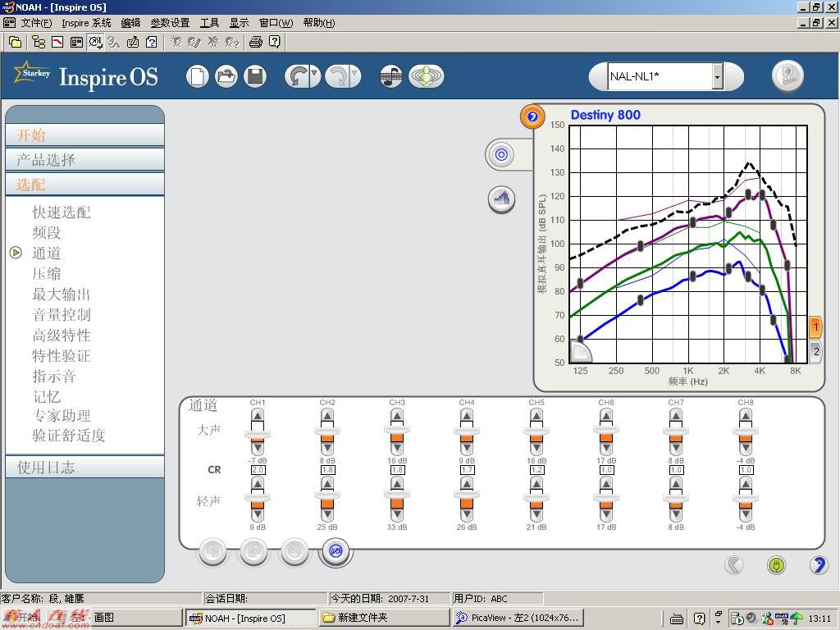Select 快速选配 in the sidebar
Viewport: 840px width, 630px height.
62,212
